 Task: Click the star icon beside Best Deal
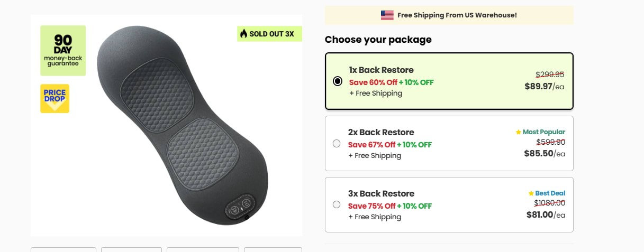(531, 193)
